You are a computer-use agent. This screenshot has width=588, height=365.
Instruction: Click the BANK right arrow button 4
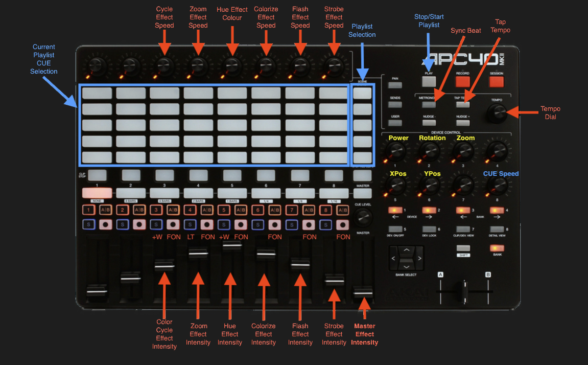coord(497,210)
